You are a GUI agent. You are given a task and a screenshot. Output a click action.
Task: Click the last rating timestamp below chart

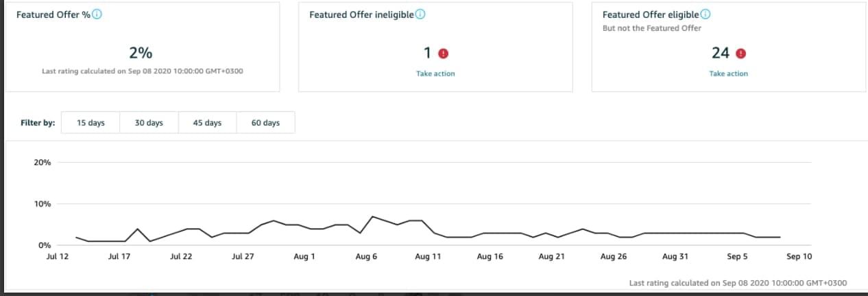[x=738, y=283]
